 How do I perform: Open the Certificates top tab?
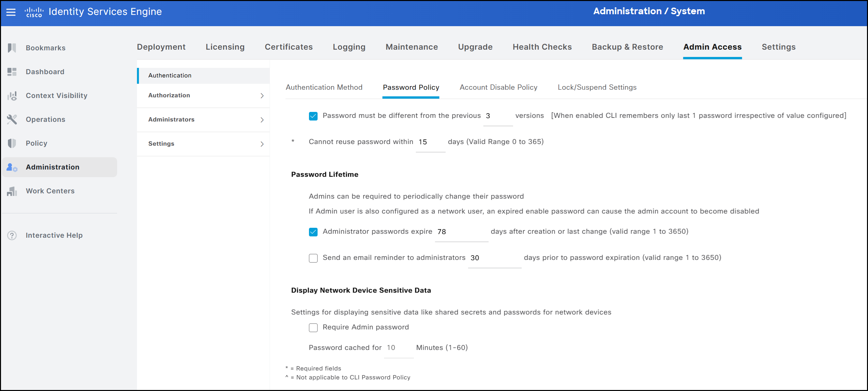point(288,47)
